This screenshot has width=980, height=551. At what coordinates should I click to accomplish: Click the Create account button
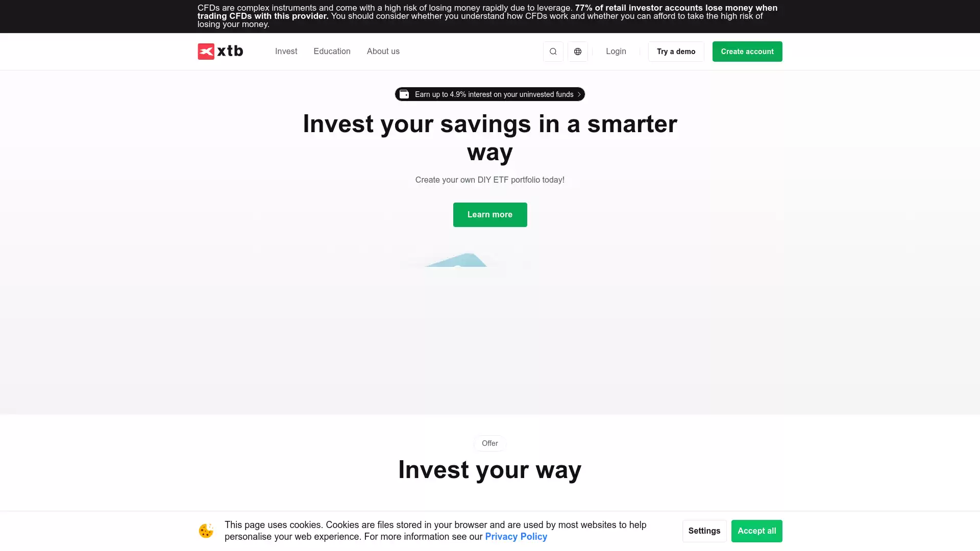(x=746, y=51)
